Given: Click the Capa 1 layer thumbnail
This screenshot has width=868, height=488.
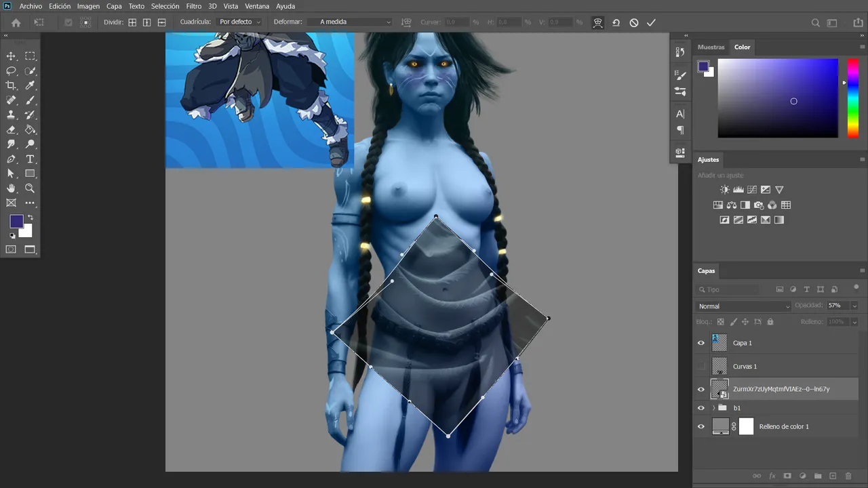Looking at the screenshot, I should pos(719,343).
